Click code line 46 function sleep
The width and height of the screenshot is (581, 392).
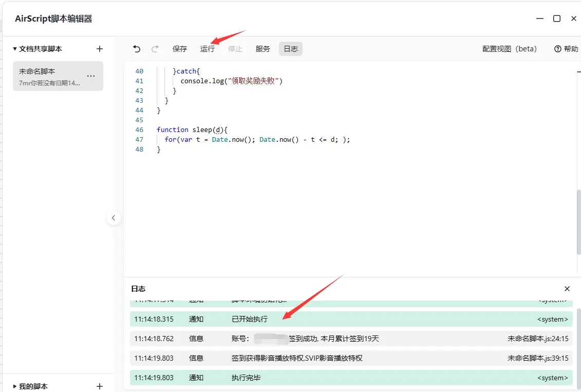[x=192, y=129]
